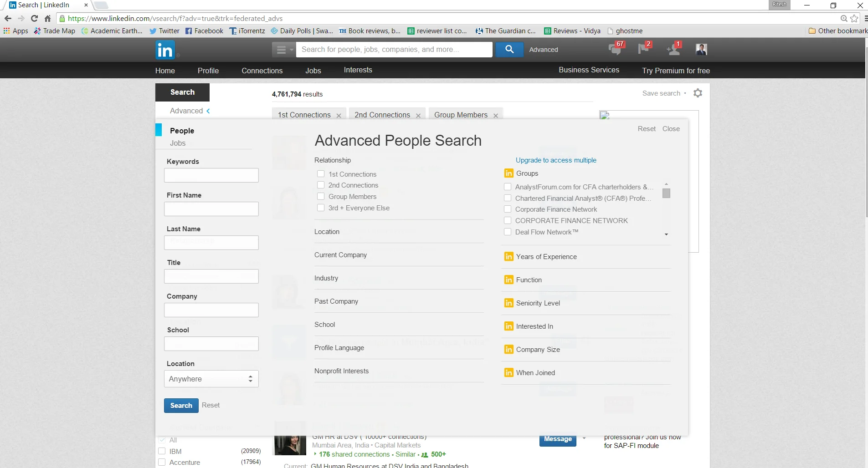Image resolution: width=868 pixels, height=468 pixels.
Task: Select Jobs in the left search sidebar
Action: point(178,143)
